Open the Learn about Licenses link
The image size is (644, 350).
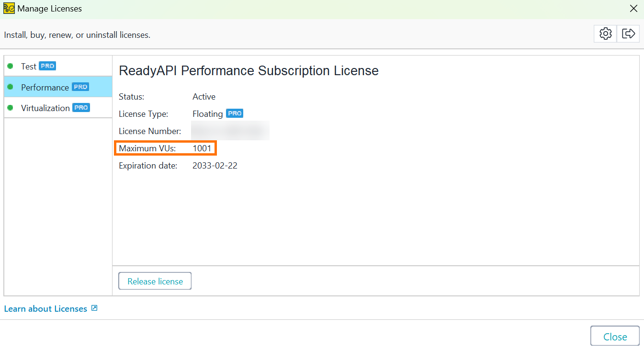point(45,308)
